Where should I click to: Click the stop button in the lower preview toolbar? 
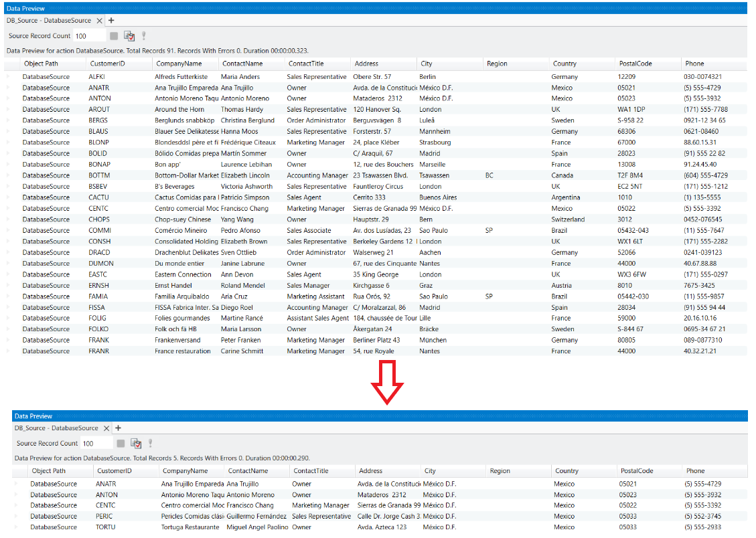(x=121, y=443)
